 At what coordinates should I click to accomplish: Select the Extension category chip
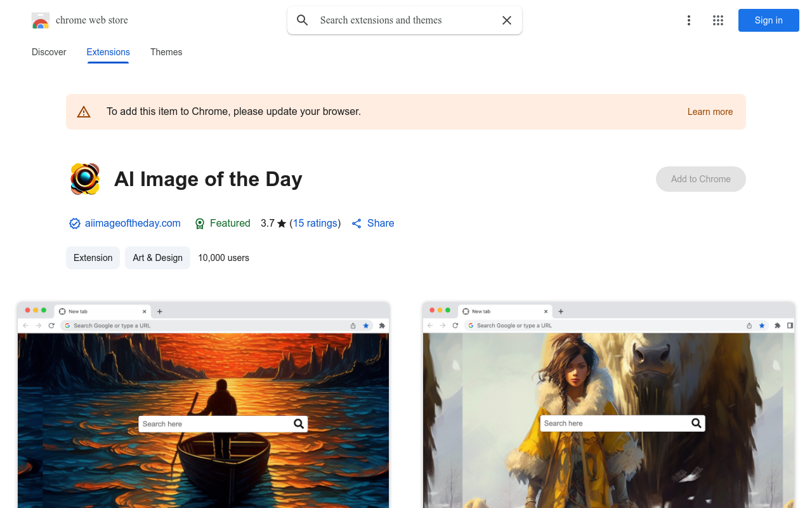point(93,258)
